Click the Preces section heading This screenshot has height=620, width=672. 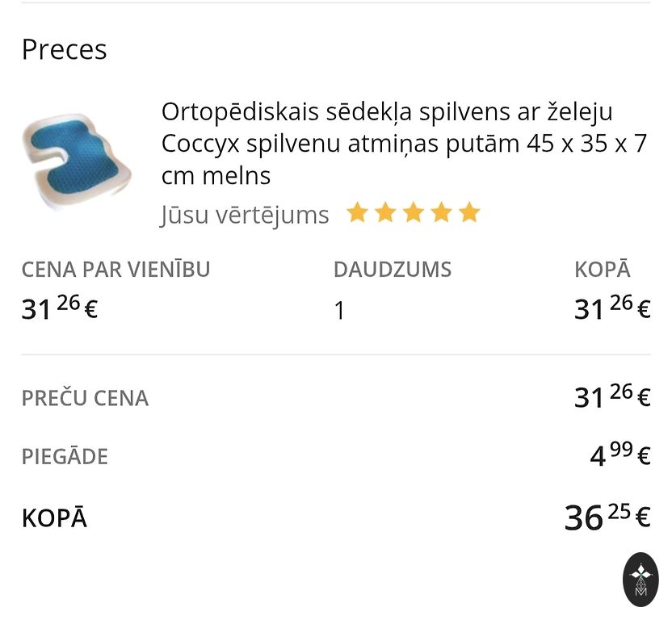click(x=65, y=49)
